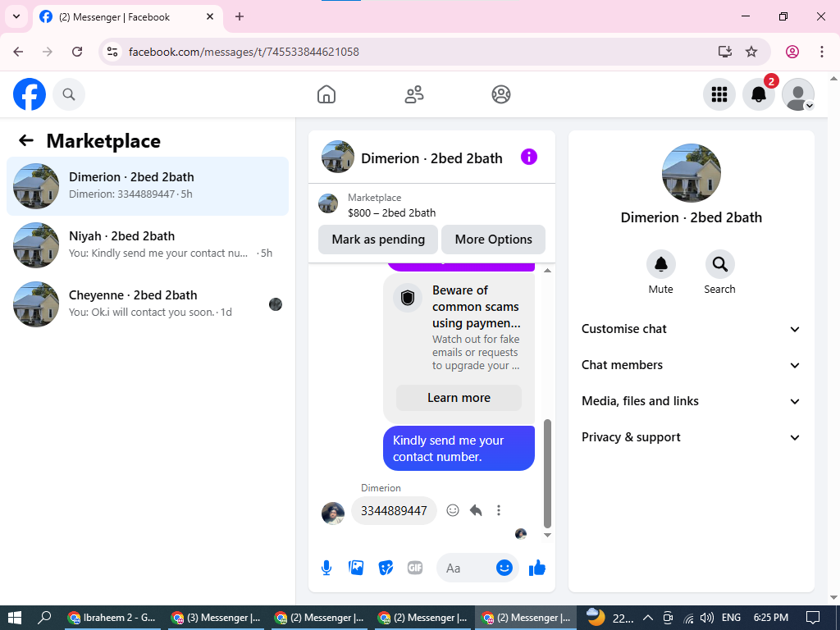Open a new browser tab
Image resolution: width=840 pixels, height=630 pixels.
pyautogui.click(x=240, y=16)
